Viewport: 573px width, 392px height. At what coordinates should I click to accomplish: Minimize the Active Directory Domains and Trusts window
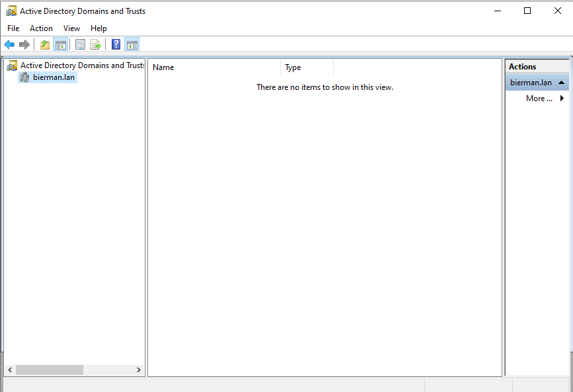(x=498, y=11)
